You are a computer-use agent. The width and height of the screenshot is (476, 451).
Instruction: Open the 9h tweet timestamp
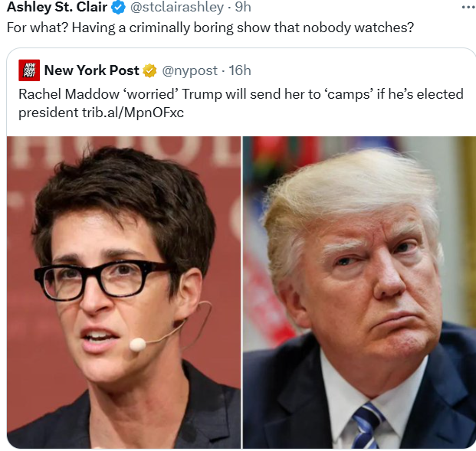[x=243, y=7]
